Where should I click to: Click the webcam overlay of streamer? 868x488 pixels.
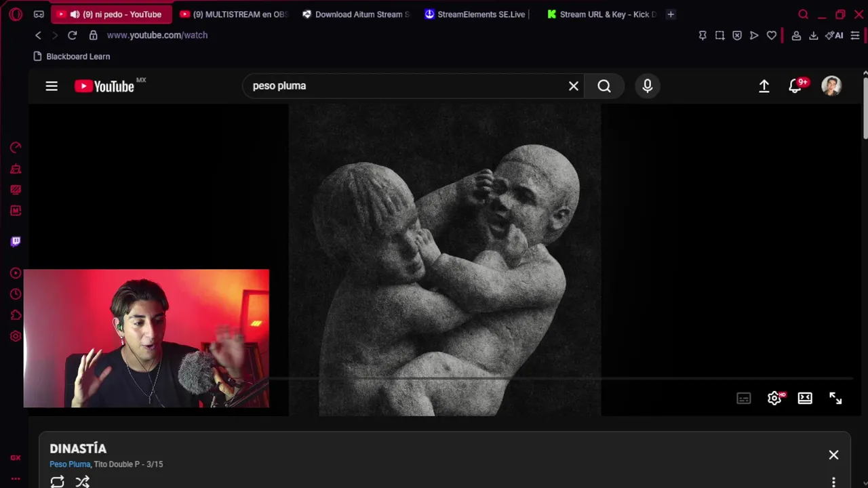(x=146, y=339)
